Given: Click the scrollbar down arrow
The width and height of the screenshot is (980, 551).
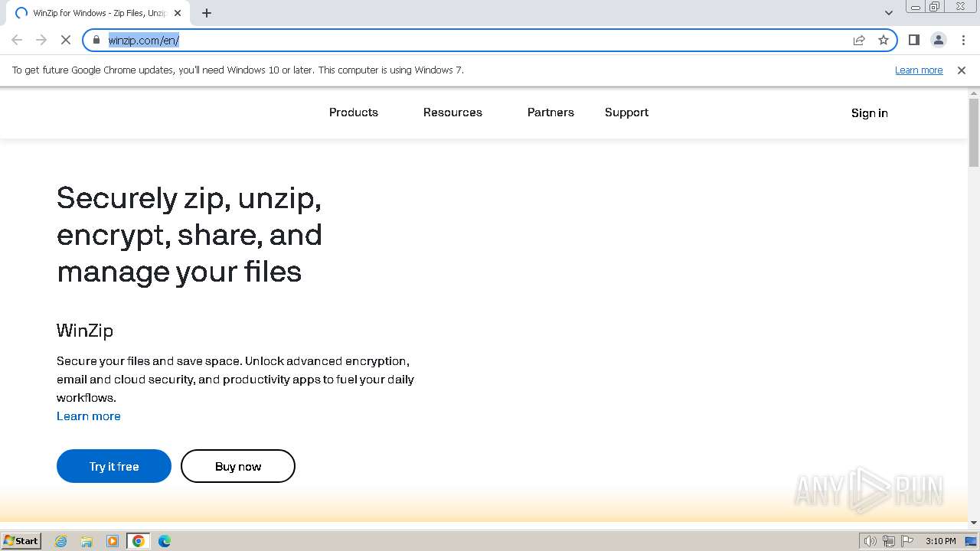Looking at the screenshot, I should click(974, 523).
